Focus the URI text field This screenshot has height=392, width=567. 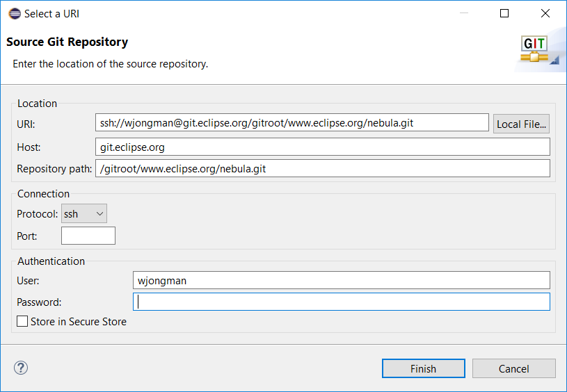click(x=292, y=123)
